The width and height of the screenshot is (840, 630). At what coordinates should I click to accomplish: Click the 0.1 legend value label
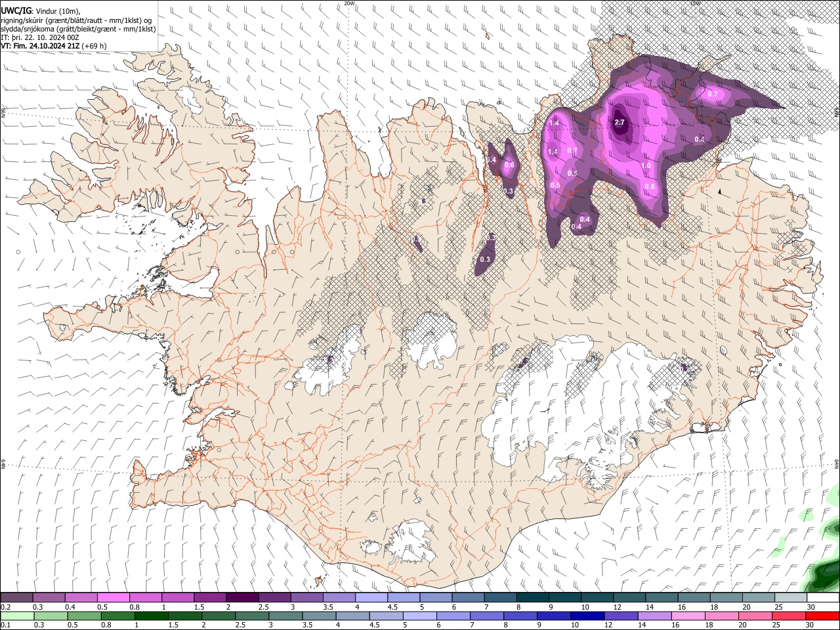[x=5, y=625]
